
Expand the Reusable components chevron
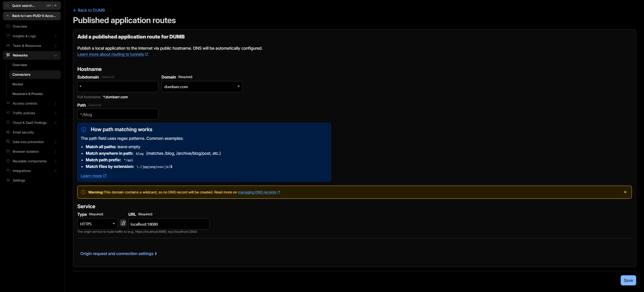point(56,161)
